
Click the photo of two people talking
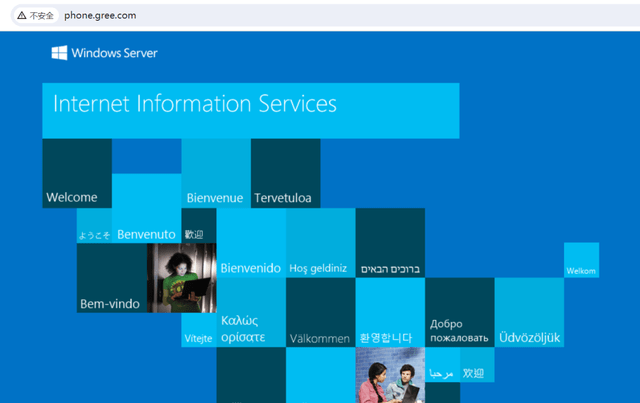coord(390,375)
